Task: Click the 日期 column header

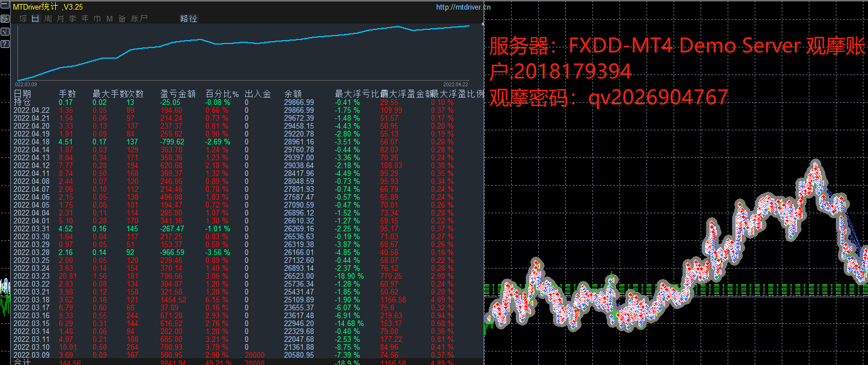Action: (23, 94)
